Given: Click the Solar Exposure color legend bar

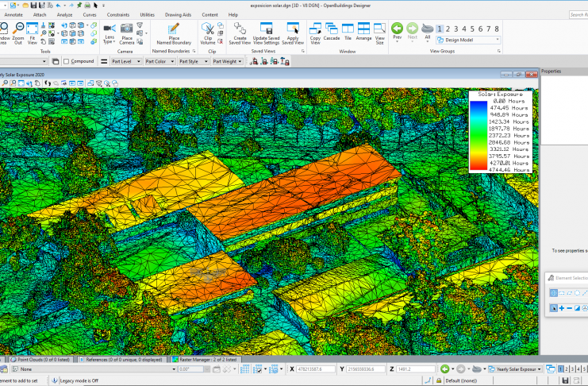Looking at the screenshot, I should [478, 135].
